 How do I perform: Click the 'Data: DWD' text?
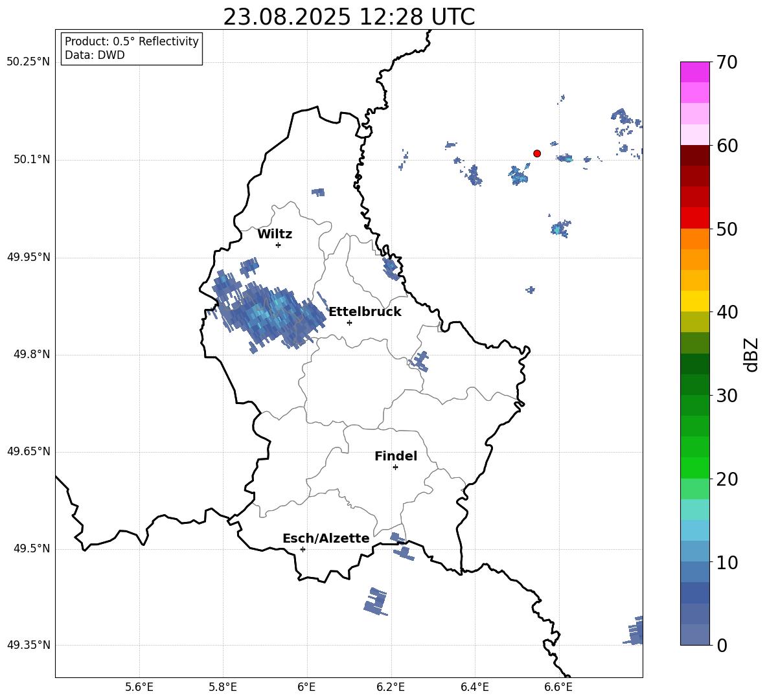pyautogui.click(x=95, y=55)
